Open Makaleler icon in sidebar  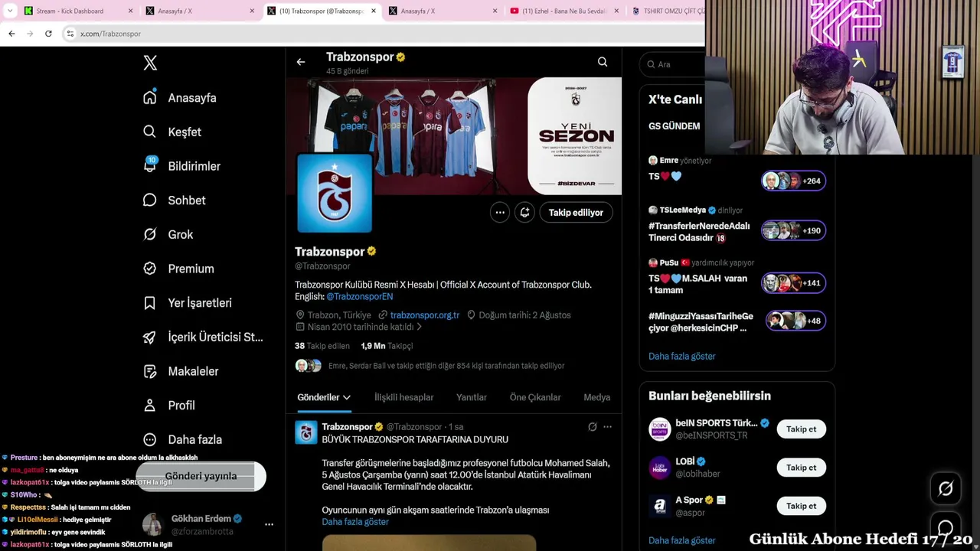(x=150, y=371)
